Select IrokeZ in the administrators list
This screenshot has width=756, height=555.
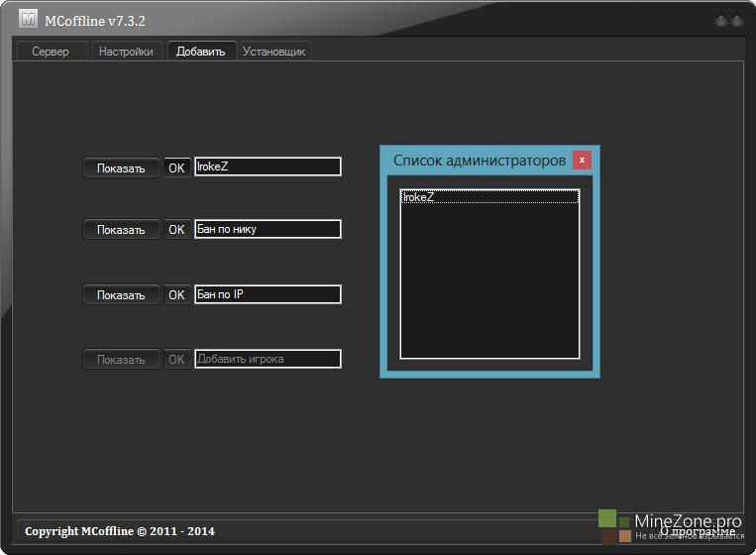[488, 197]
